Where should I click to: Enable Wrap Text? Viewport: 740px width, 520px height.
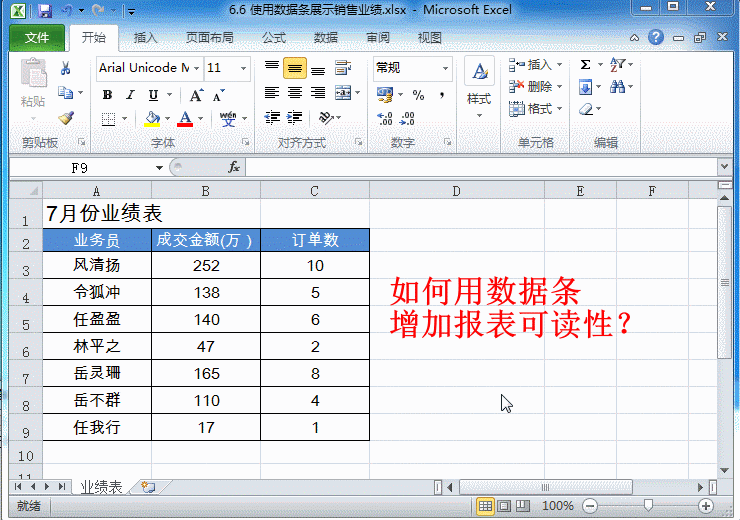(343, 68)
